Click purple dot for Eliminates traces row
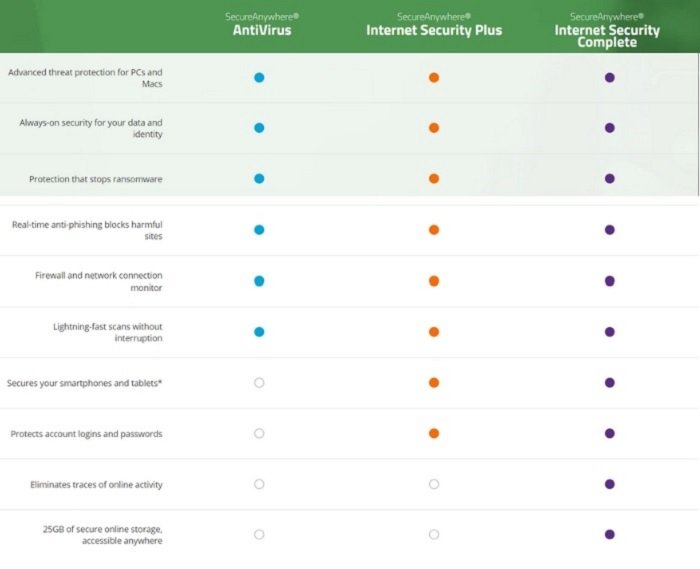The width and height of the screenshot is (700, 569). tap(610, 484)
